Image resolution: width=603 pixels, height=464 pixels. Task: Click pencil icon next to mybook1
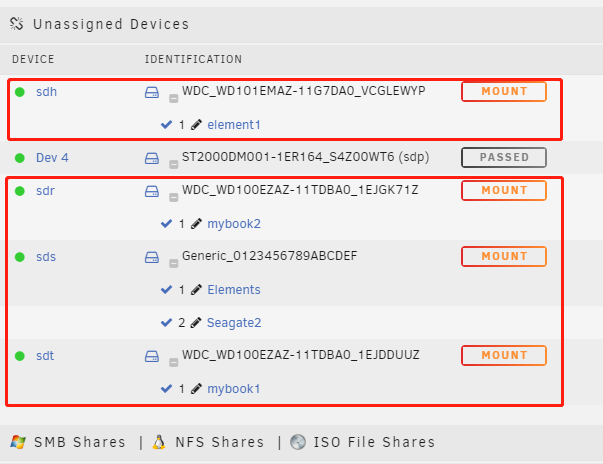tap(196, 389)
